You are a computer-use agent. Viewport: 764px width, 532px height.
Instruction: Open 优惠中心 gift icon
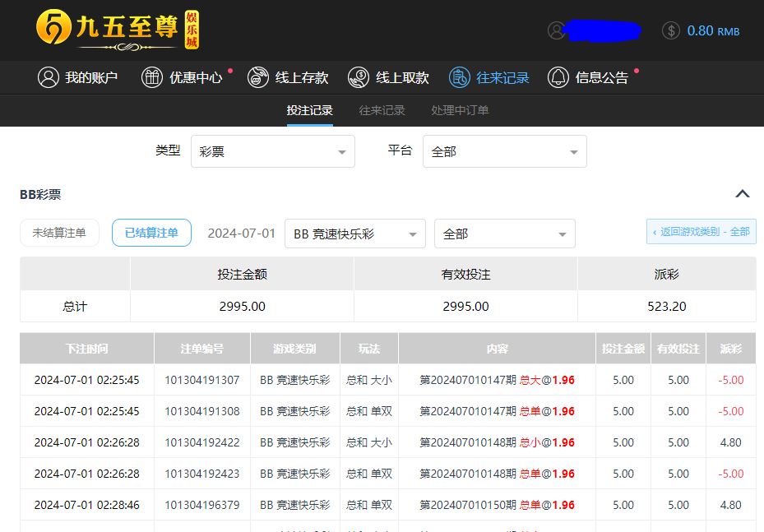point(152,77)
